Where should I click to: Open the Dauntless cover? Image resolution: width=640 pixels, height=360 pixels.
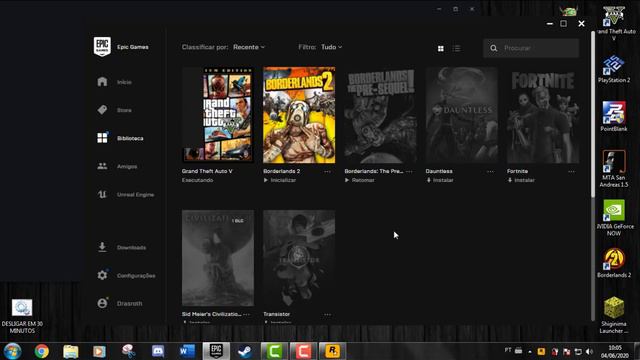coord(462,115)
